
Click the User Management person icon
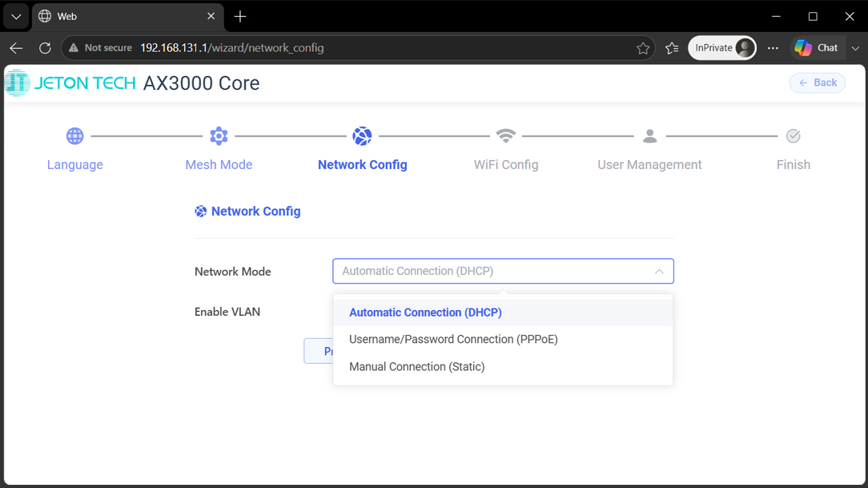tap(649, 135)
